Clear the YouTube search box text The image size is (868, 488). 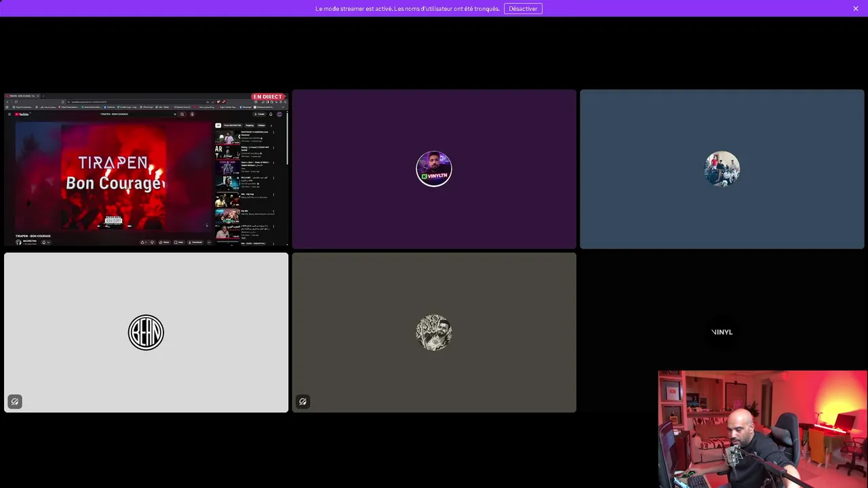pos(175,114)
